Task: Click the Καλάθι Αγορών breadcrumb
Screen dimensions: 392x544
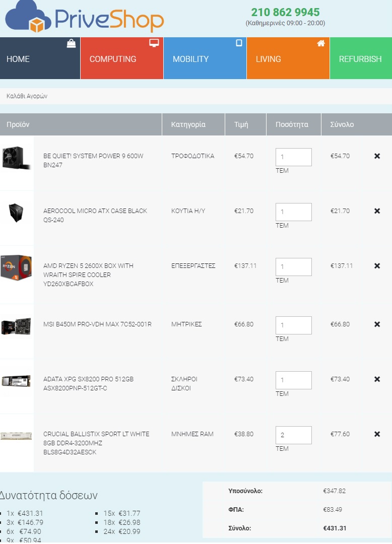Action: pyautogui.click(x=27, y=96)
